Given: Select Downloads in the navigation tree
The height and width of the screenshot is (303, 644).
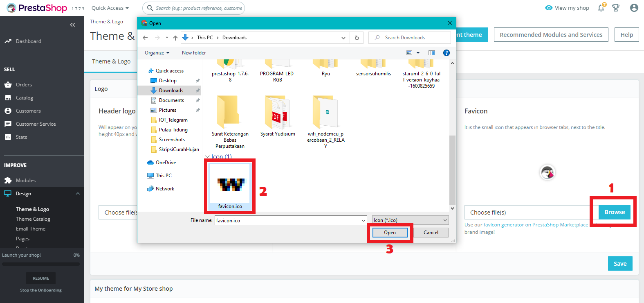Looking at the screenshot, I should pyautogui.click(x=171, y=90).
